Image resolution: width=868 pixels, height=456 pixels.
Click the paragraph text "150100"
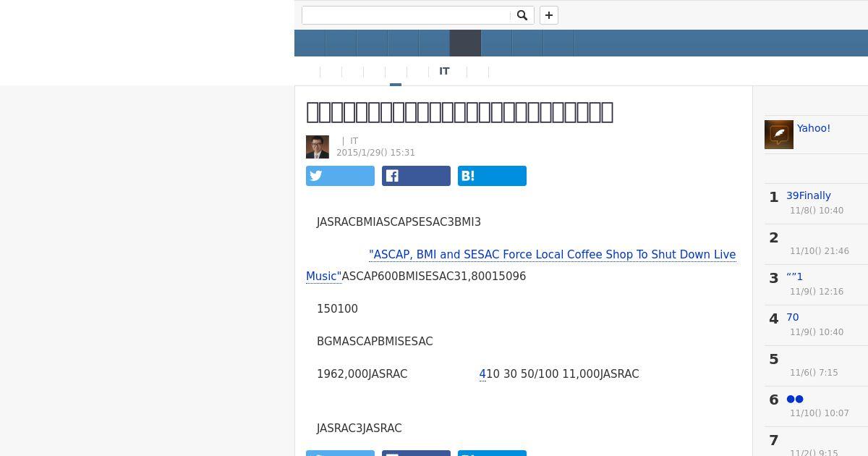tap(337, 309)
